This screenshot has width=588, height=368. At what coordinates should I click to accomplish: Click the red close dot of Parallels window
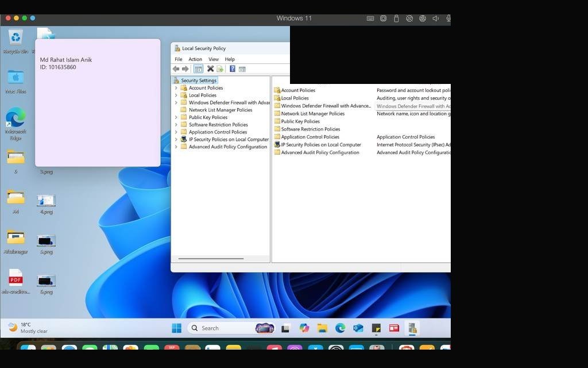(x=8, y=18)
